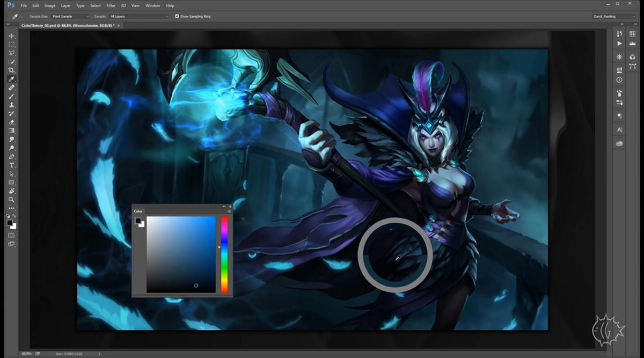Open the Sample All Layers dropdown
Viewport: 644px width, 358px height.
(139, 17)
